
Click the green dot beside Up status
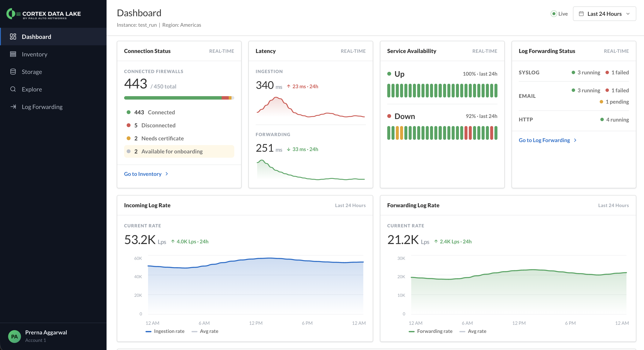[389, 74]
